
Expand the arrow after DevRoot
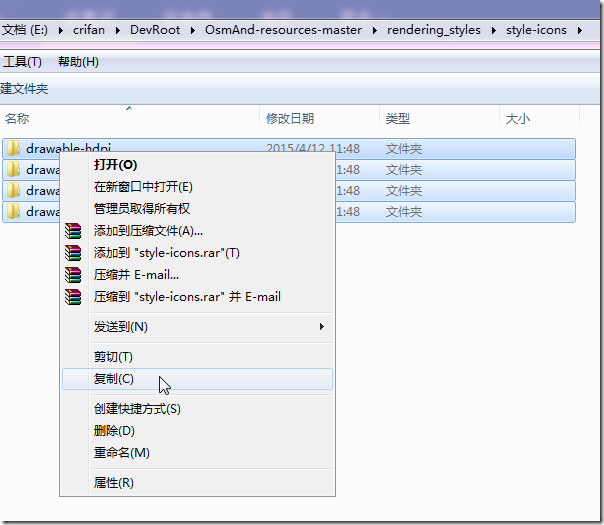(193, 30)
